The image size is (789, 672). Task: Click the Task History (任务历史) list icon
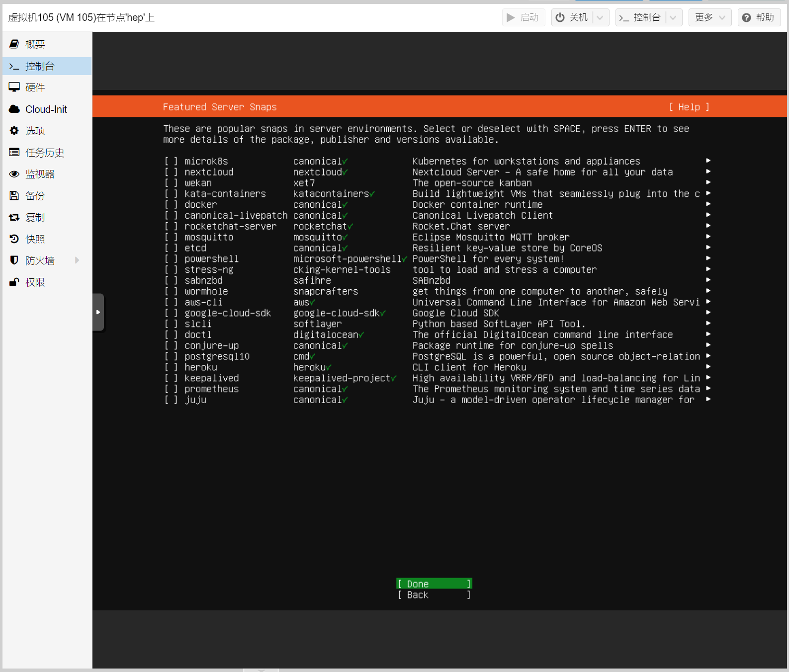click(14, 153)
